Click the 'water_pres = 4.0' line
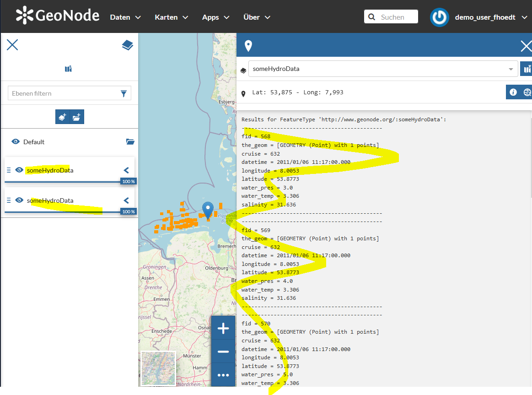This screenshot has width=532, height=395. click(267, 281)
